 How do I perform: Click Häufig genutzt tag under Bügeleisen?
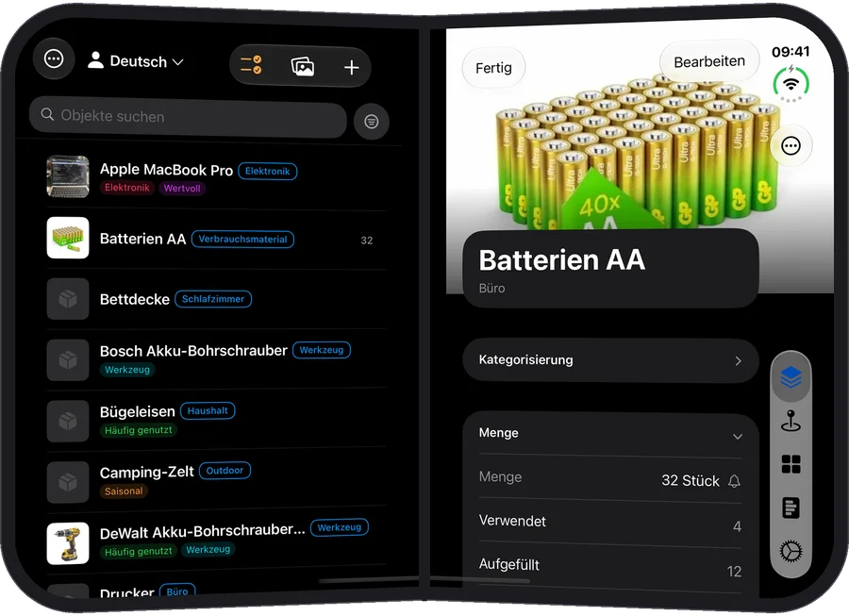coord(138,430)
